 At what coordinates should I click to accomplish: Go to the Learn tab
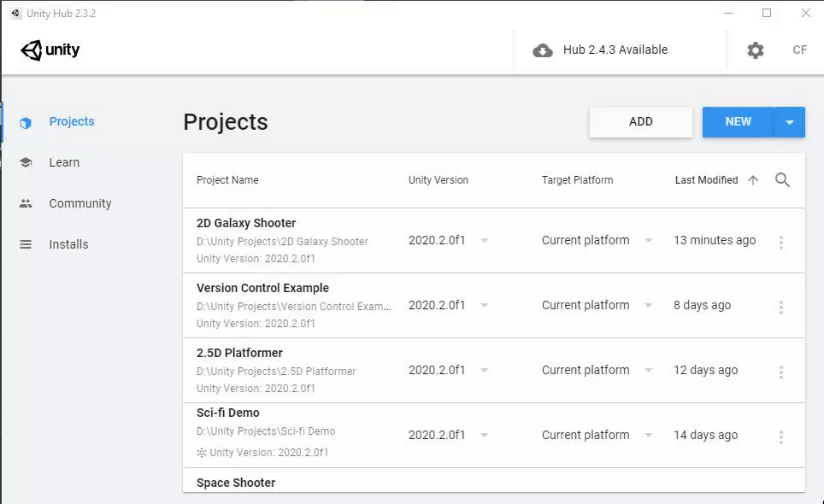[x=64, y=162]
